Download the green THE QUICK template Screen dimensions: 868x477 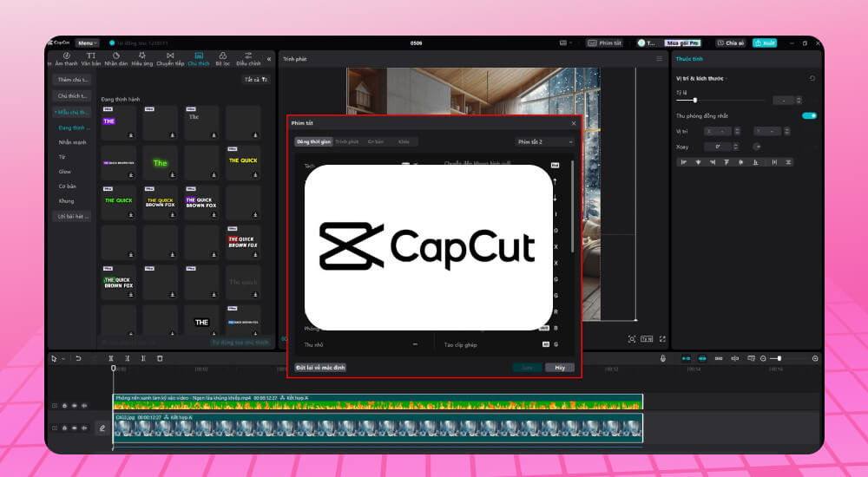[131, 215]
